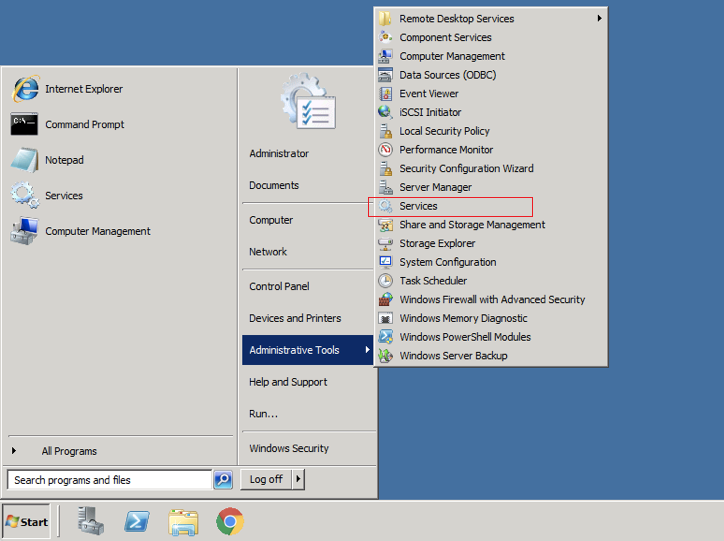Open Event Viewer by its label
Image resolution: width=724 pixels, height=541 pixels.
tap(428, 94)
